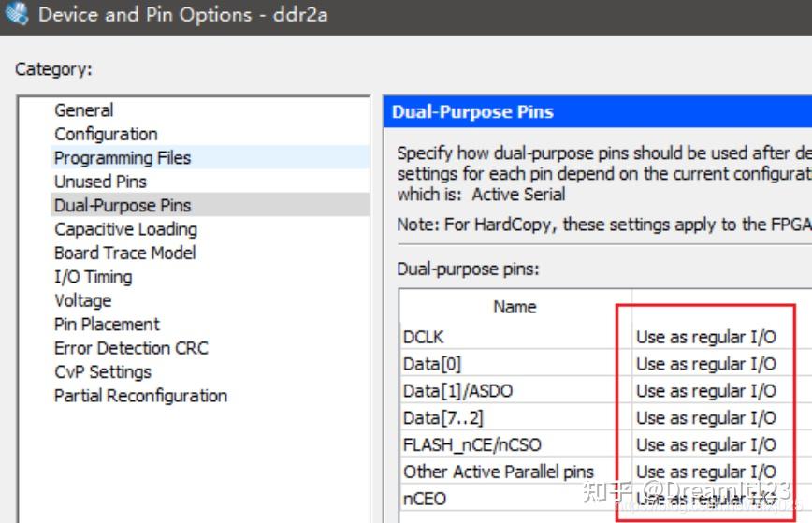The image size is (812, 523).
Task: Change Data[0] pin usage value
Action: pos(706,364)
